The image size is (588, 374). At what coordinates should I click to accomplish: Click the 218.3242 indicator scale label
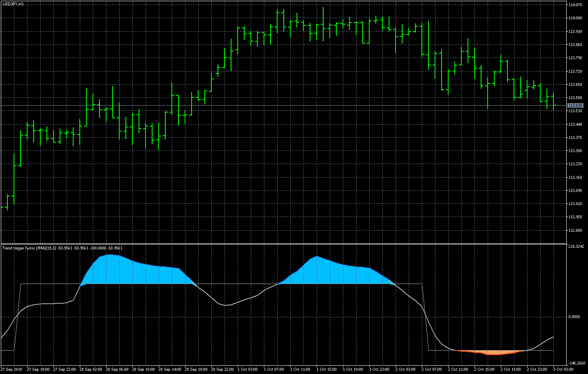576,247
